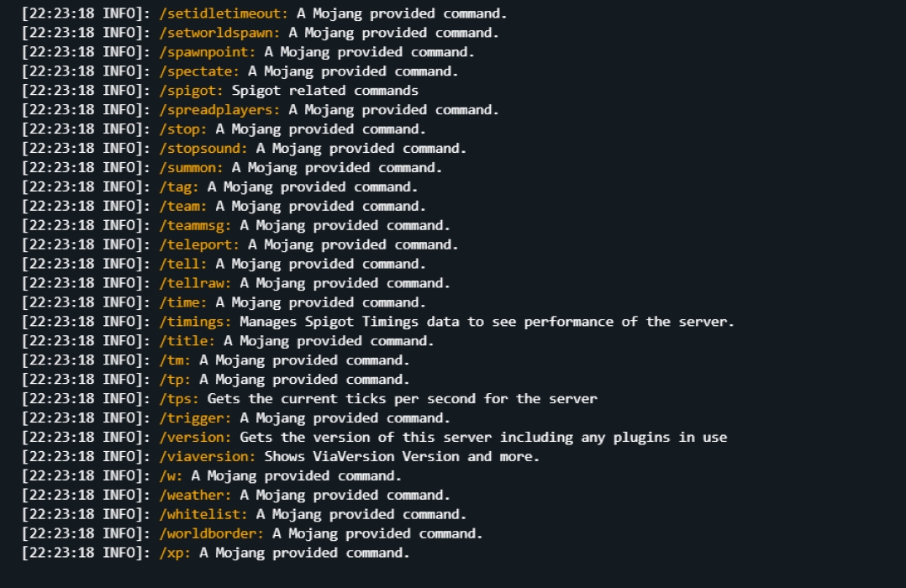
Task: Select the /spreadplayers command name
Action: (x=219, y=110)
